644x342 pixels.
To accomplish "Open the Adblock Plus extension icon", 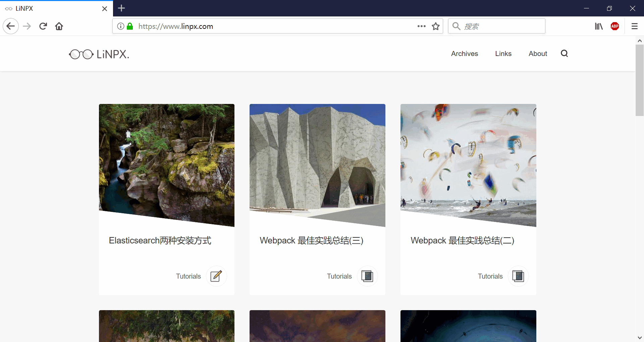I will [615, 26].
